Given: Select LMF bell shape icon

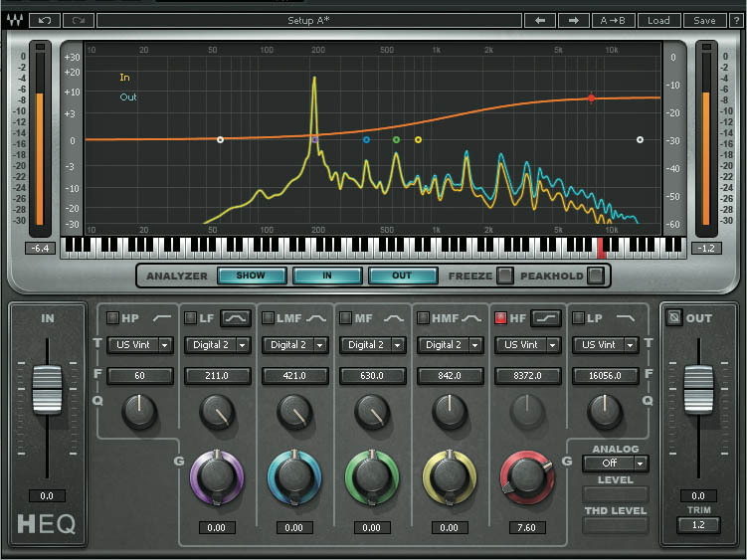Looking at the screenshot, I should [x=316, y=318].
